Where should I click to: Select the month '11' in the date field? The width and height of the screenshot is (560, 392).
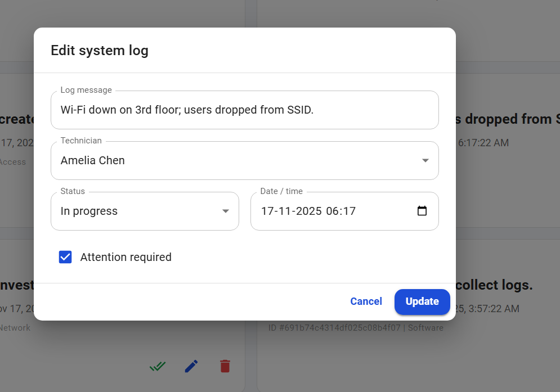tap(284, 211)
